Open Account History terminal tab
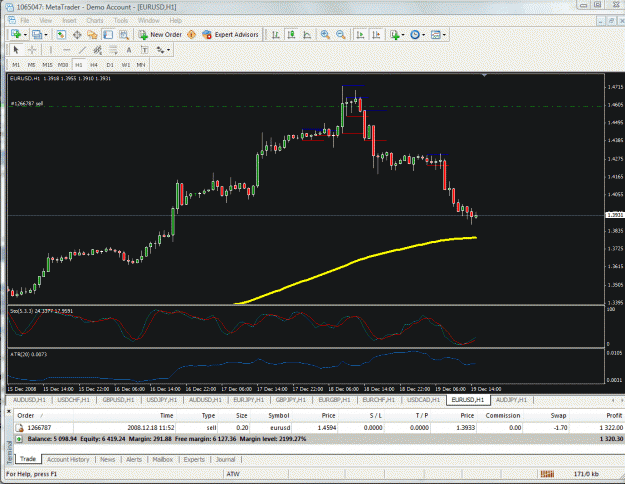This screenshot has width=625, height=484. pyautogui.click(x=68, y=460)
